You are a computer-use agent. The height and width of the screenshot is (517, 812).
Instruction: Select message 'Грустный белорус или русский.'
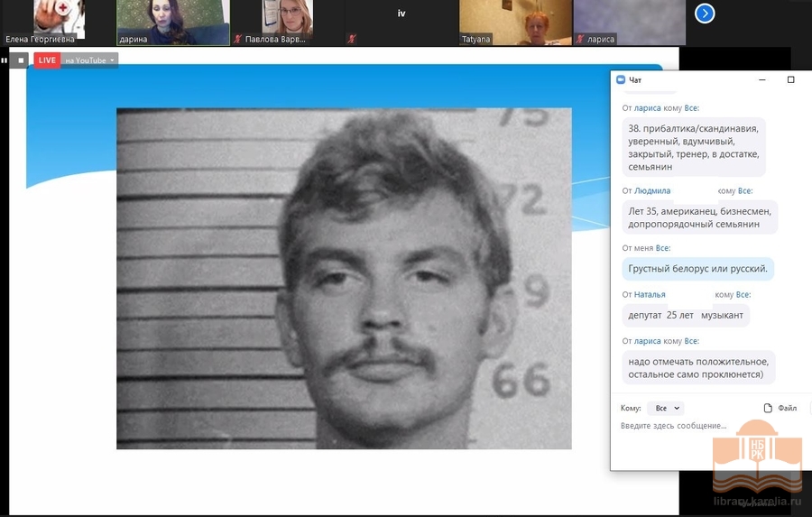697,269
